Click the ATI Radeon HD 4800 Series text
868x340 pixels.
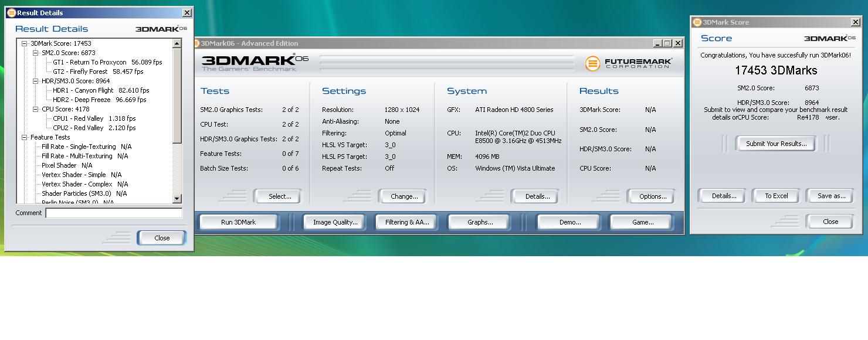point(514,110)
